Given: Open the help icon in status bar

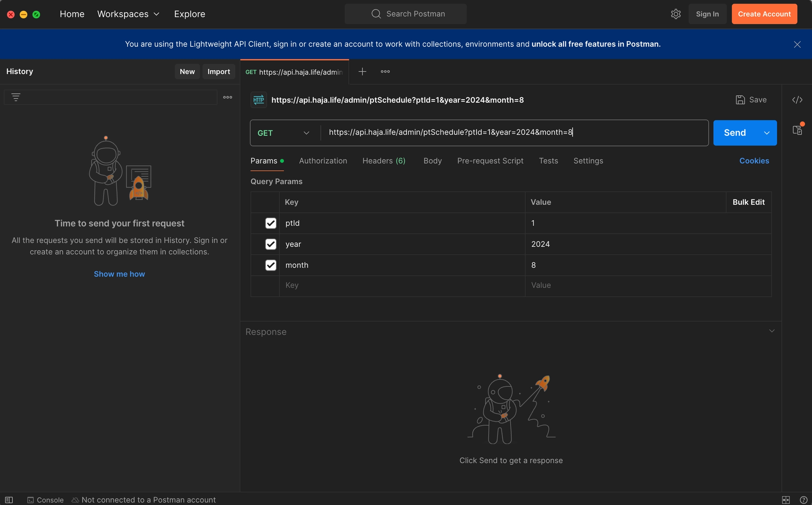Looking at the screenshot, I should pos(803,500).
